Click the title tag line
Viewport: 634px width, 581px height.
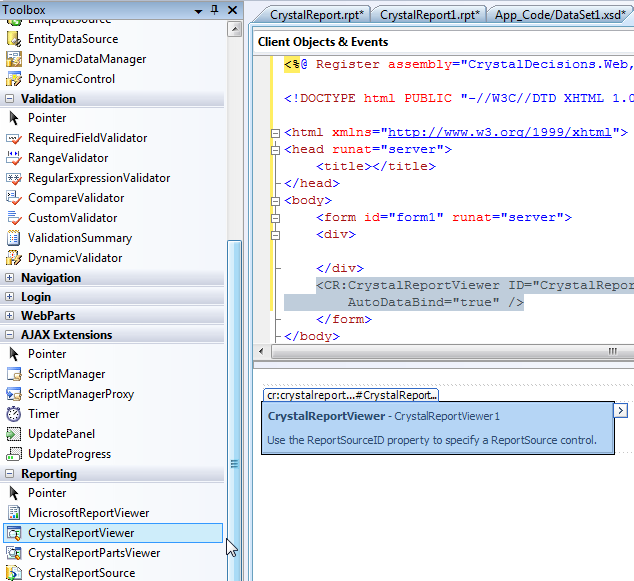coord(376,166)
